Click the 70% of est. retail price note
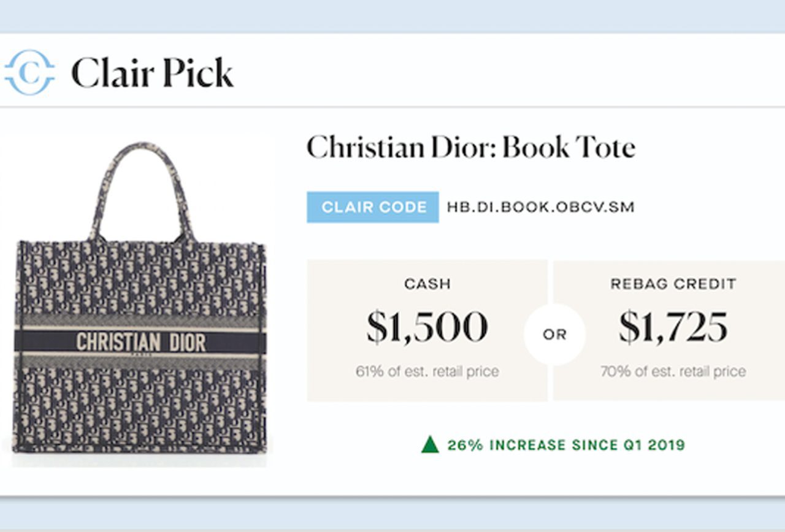The width and height of the screenshot is (785, 532). click(673, 371)
